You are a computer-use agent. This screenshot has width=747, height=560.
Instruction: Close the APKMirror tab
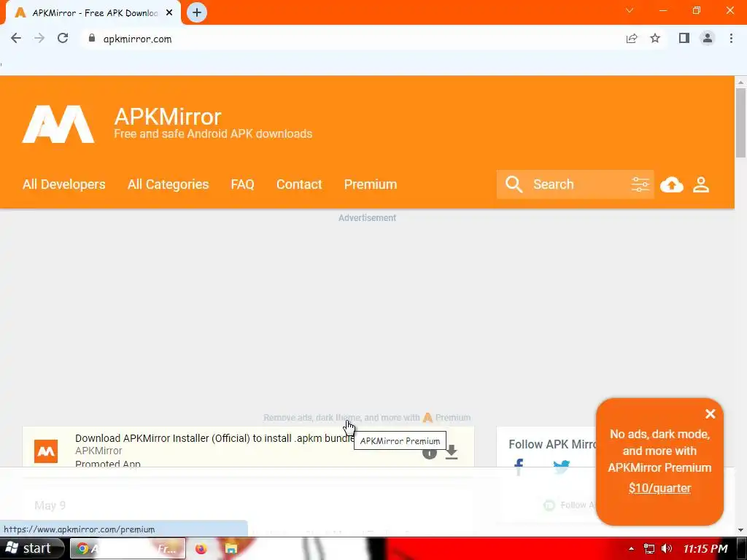[x=169, y=13]
